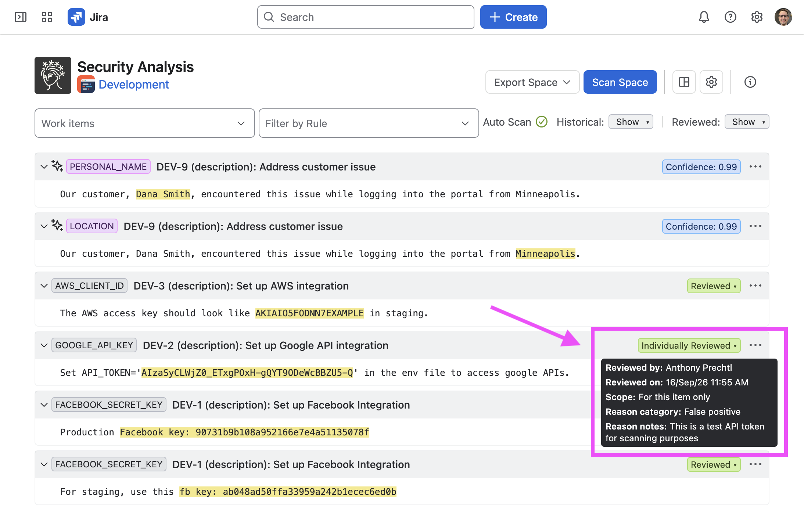Image resolution: width=804 pixels, height=532 pixels.
Task: Click highlighted key AKIAIO5FODNN7EXAMPLE
Action: point(309,313)
